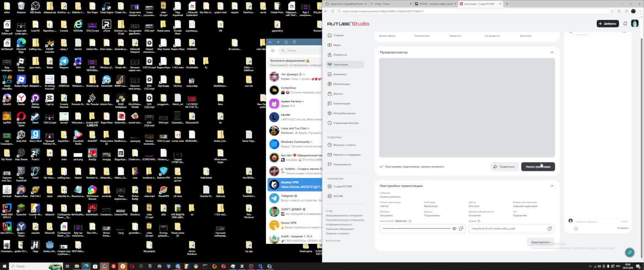Copy the rtmp server address

(x=550, y=229)
